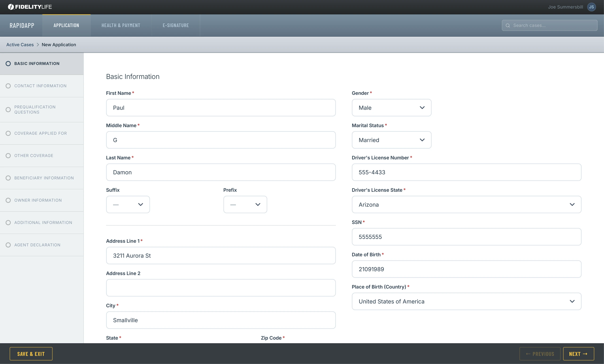The height and width of the screenshot is (364, 604).
Task: Switch to the Health & Payment tab
Action: (x=121, y=25)
